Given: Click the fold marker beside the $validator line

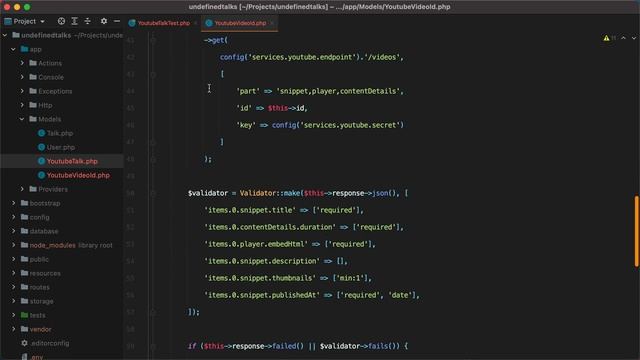Looking at the screenshot, I should tap(153, 193).
